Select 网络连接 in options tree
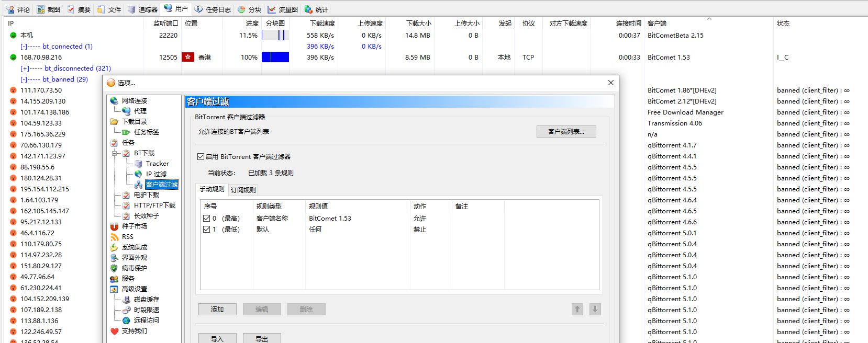 tap(135, 101)
